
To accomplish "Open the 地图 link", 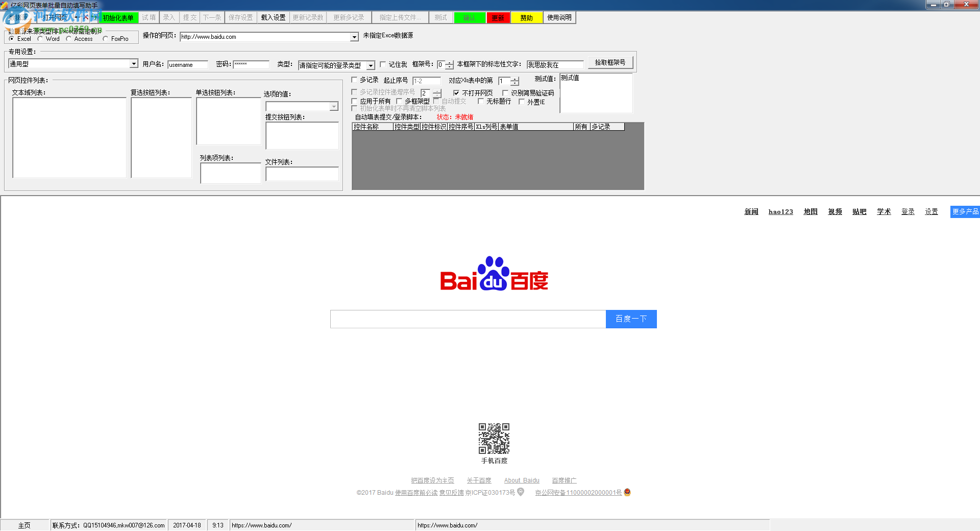I will tap(811, 211).
